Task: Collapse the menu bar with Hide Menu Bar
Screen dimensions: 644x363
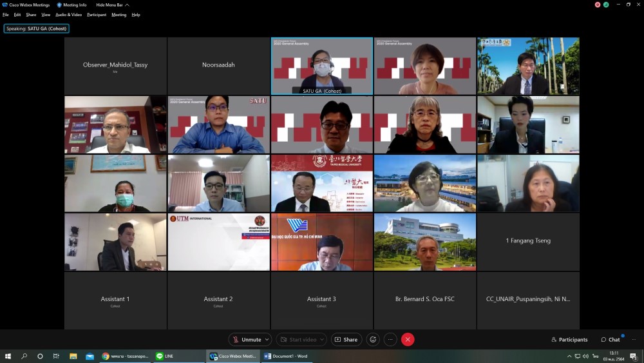Action: [112, 5]
